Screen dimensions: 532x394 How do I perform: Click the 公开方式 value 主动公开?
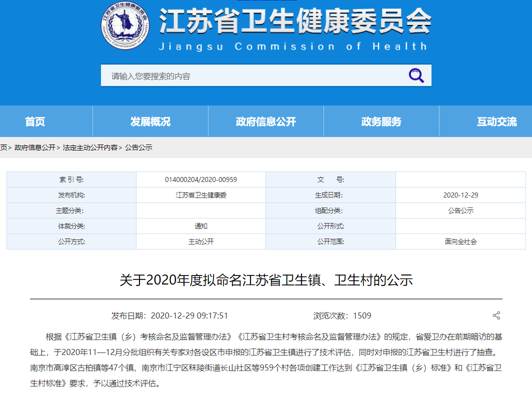pyautogui.click(x=200, y=242)
